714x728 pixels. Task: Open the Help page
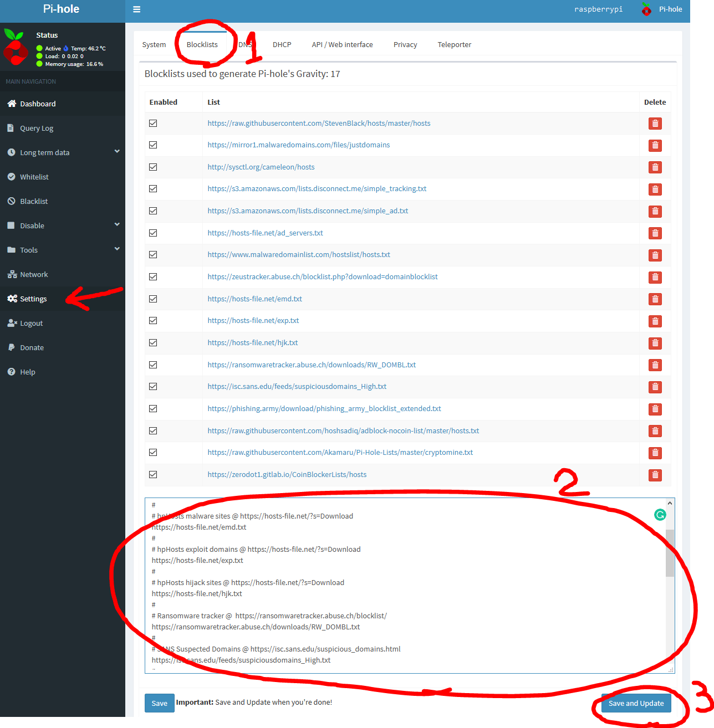[x=63, y=372]
